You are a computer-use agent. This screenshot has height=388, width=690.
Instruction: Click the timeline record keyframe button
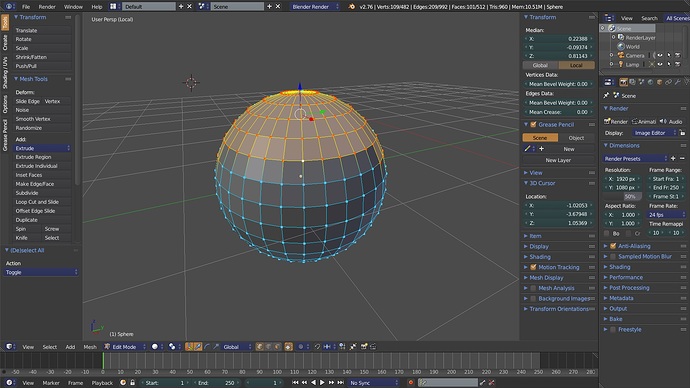pos(411,383)
